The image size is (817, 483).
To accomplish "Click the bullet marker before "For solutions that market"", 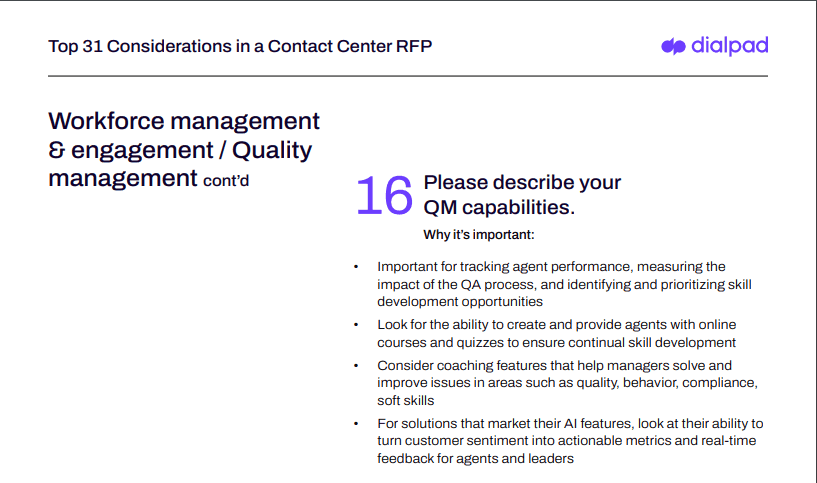I will 355,424.
